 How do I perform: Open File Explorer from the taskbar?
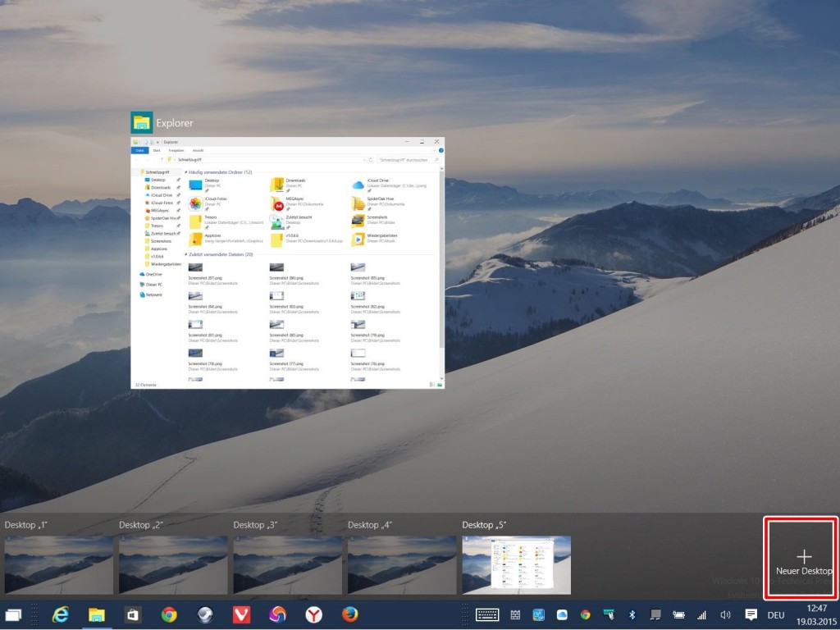[x=97, y=614]
